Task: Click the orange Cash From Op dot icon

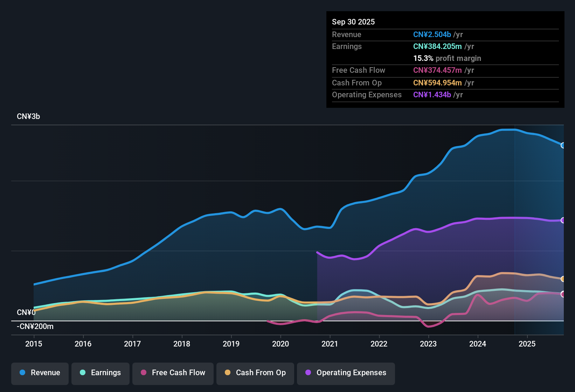Action: click(x=228, y=373)
